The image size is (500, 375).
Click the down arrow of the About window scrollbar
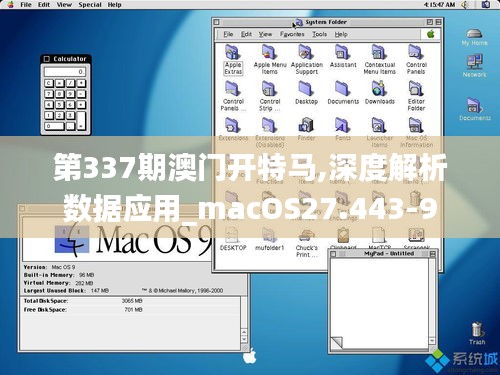[244, 339]
